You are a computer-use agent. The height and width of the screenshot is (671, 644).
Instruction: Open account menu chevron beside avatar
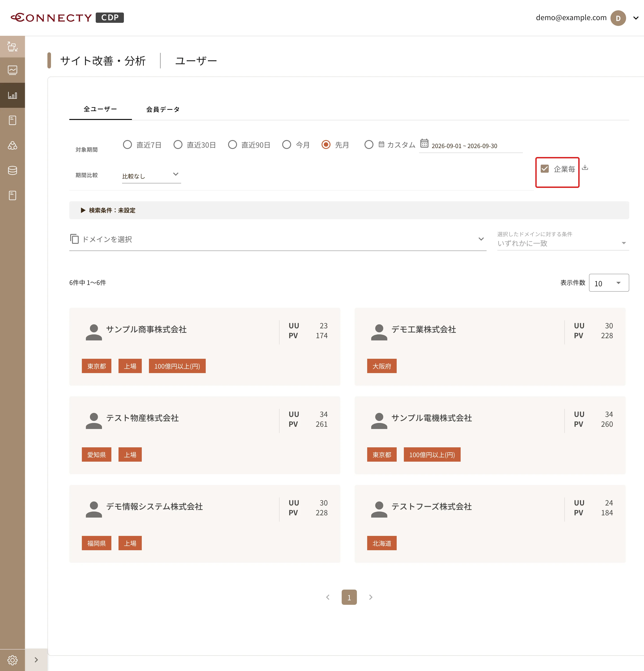click(636, 18)
